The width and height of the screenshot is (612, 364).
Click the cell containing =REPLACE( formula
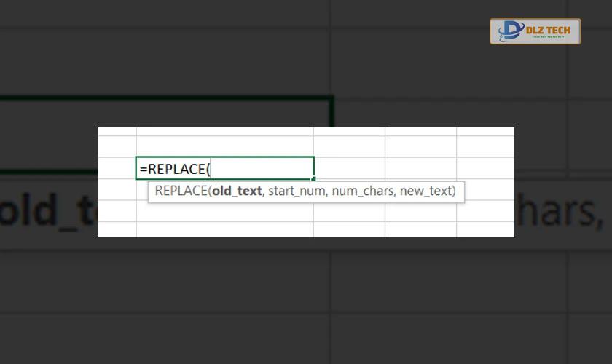225,168
